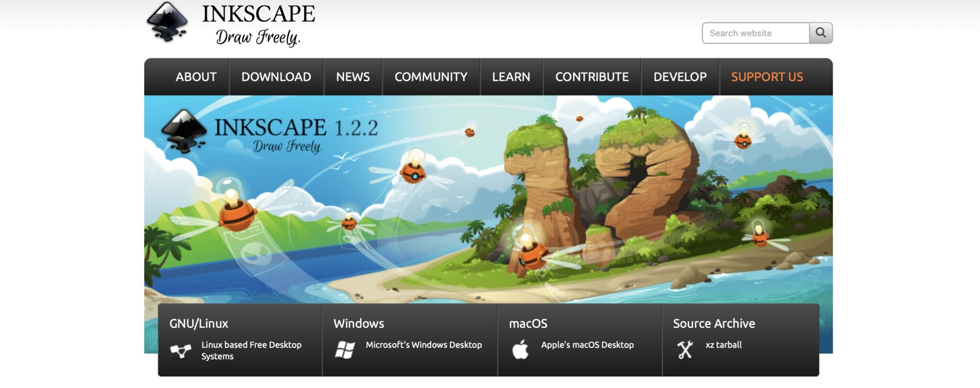Open the Download menu
980x388 pixels.
coord(276,77)
